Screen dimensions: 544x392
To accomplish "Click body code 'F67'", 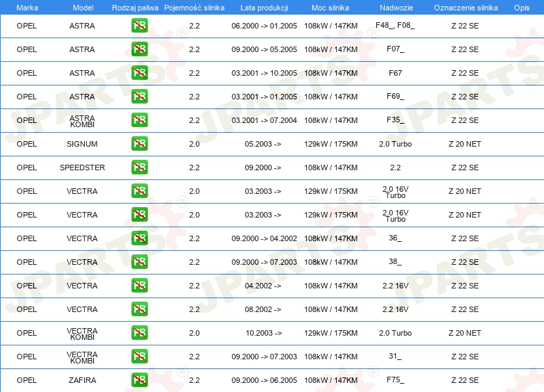I will click(x=395, y=73).
